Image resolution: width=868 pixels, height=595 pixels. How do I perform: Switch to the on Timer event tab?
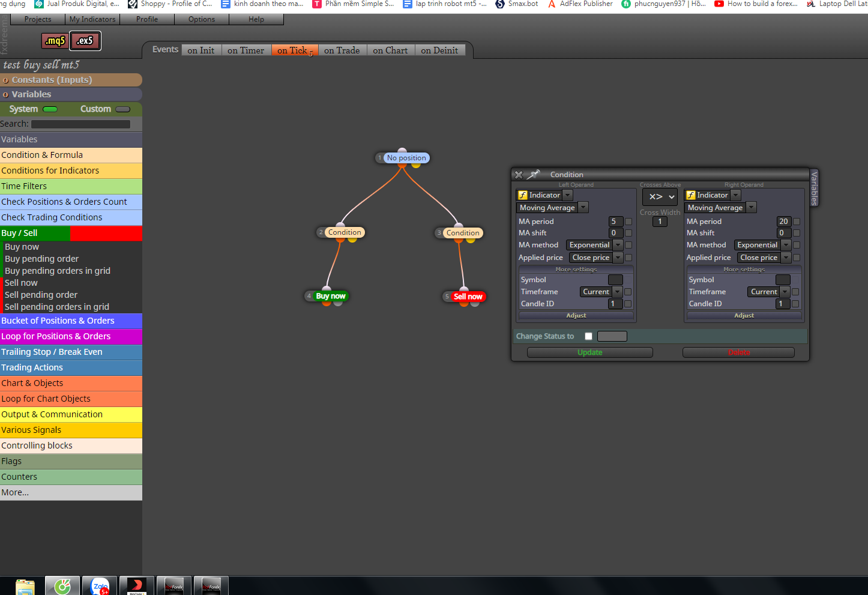click(246, 50)
